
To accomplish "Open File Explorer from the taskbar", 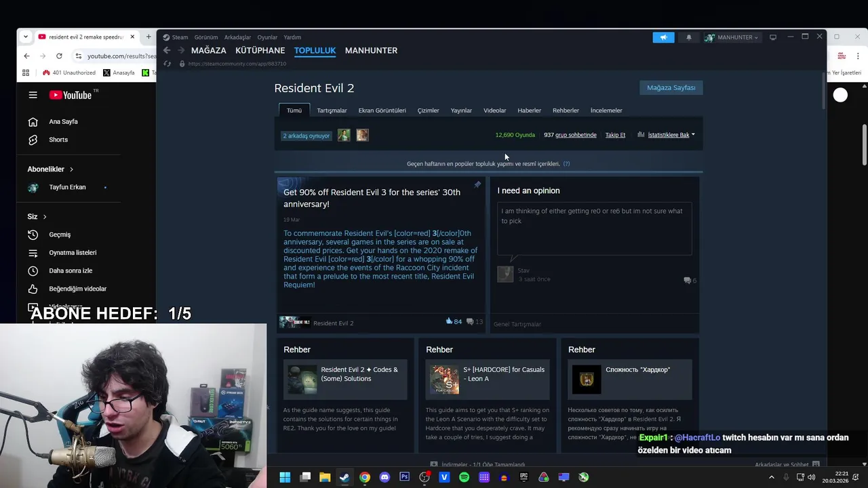I will pyautogui.click(x=325, y=477).
